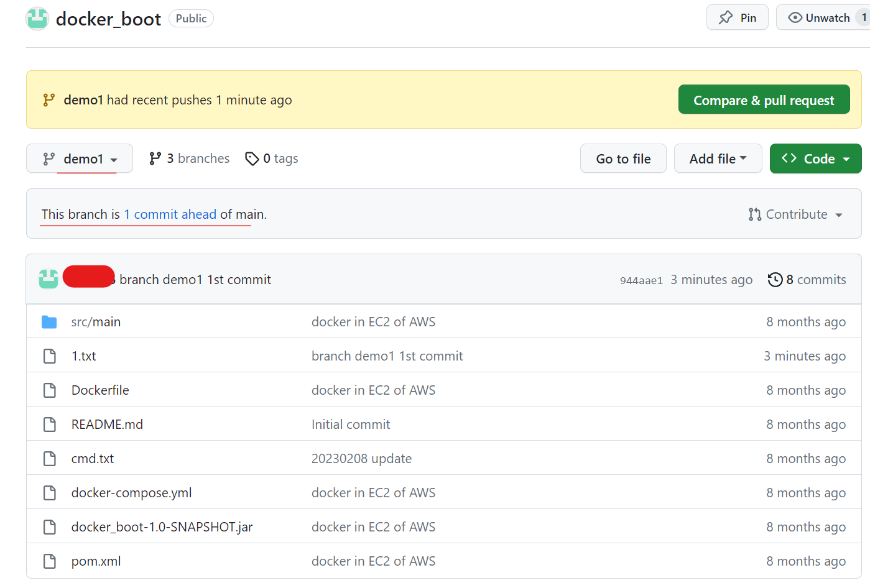Click 1.txt row's branch demo1 1st commit message
The height and width of the screenshot is (588, 870).
[x=387, y=356]
